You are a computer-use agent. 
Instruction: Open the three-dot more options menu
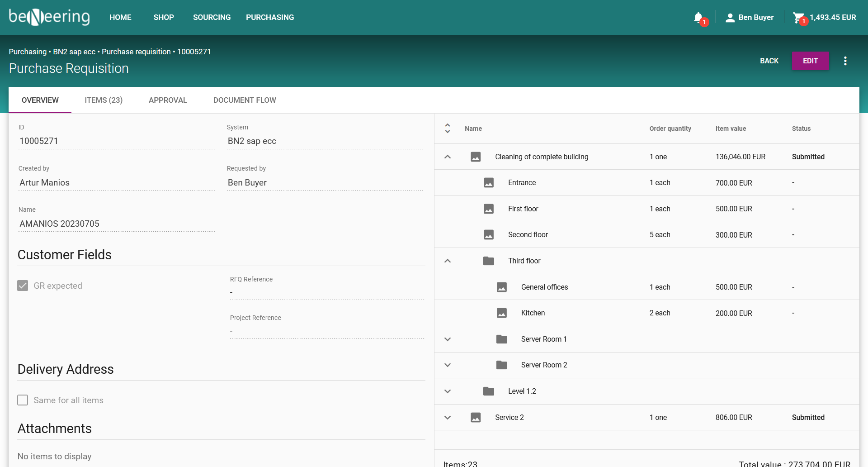[x=845, y=61]
